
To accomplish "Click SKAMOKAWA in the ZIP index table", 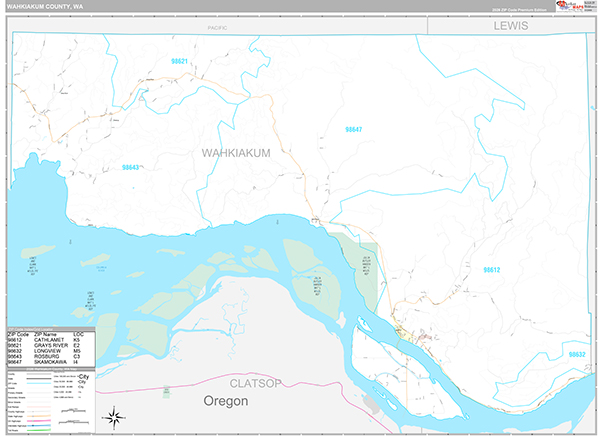I will pyautogui.click(x=51, y=362).
